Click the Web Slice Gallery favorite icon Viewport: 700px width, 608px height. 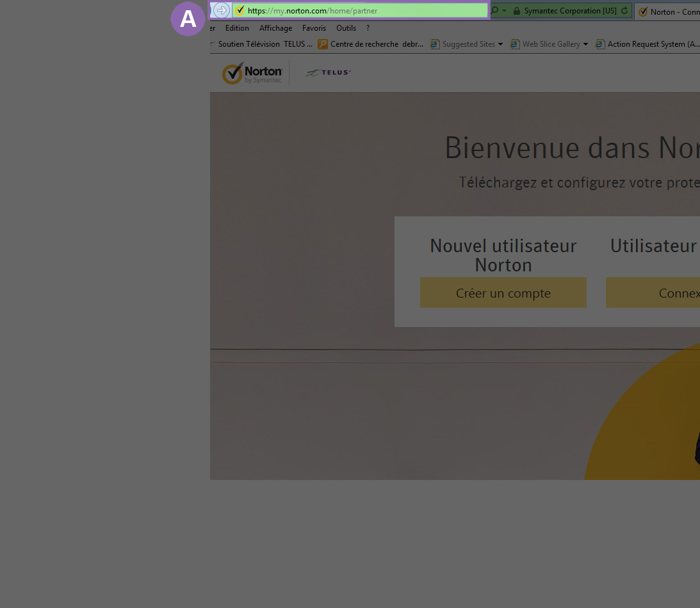click(x=515, y=44)
